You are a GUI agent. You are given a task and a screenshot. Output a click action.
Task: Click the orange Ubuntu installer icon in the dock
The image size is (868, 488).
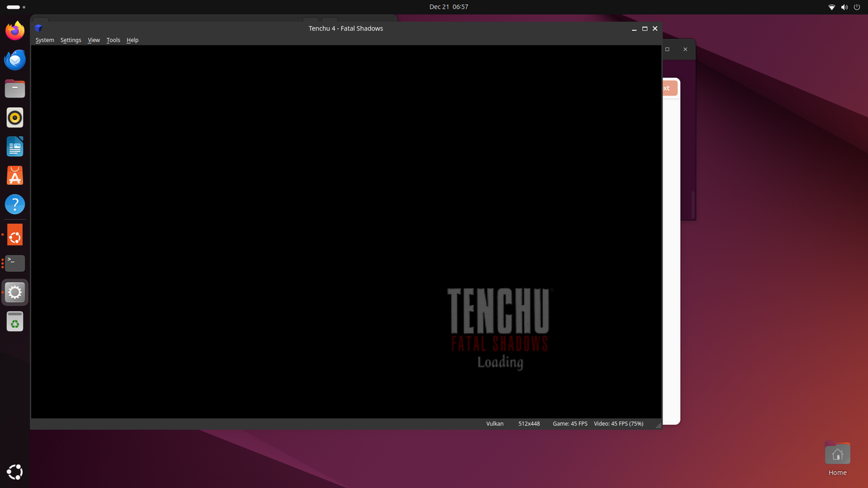(x=15, y=235)
